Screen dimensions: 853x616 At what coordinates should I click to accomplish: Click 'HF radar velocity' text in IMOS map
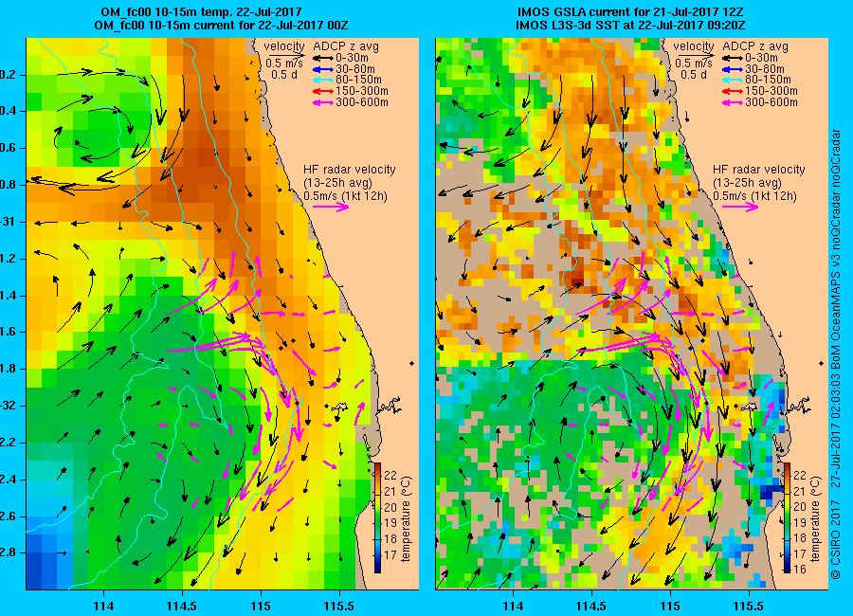(759, 170)
